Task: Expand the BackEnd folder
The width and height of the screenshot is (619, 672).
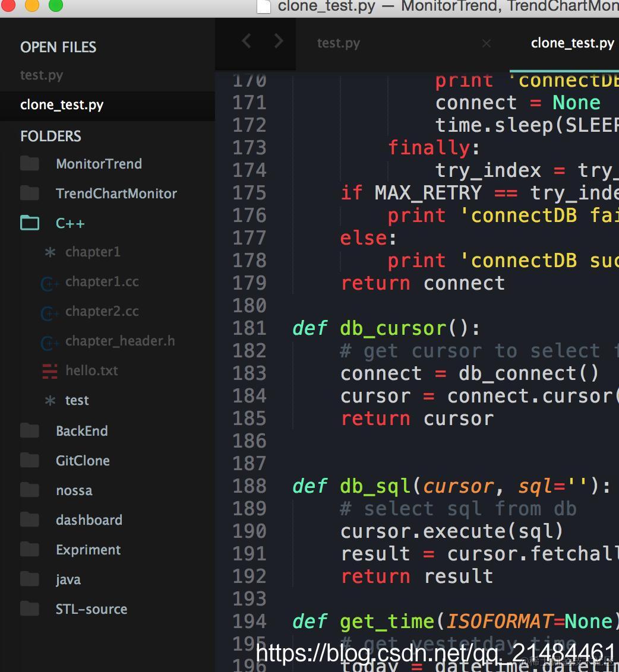Action: click(82, 431)
